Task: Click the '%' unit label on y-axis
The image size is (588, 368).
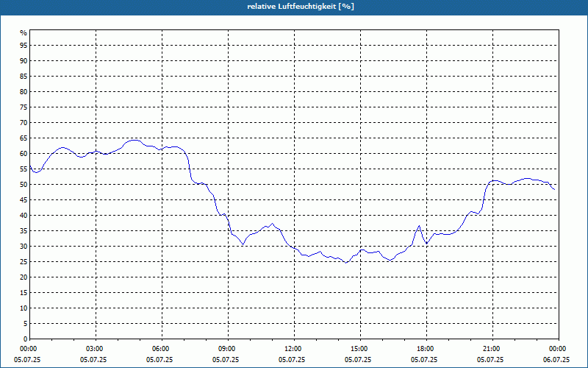Action: (24, 33)
